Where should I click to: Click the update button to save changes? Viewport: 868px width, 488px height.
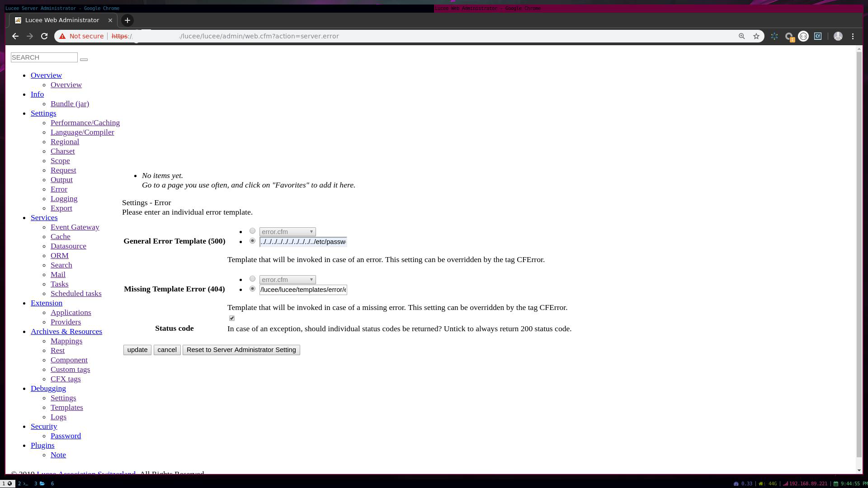pyautogui.click(x=137, y=350)
